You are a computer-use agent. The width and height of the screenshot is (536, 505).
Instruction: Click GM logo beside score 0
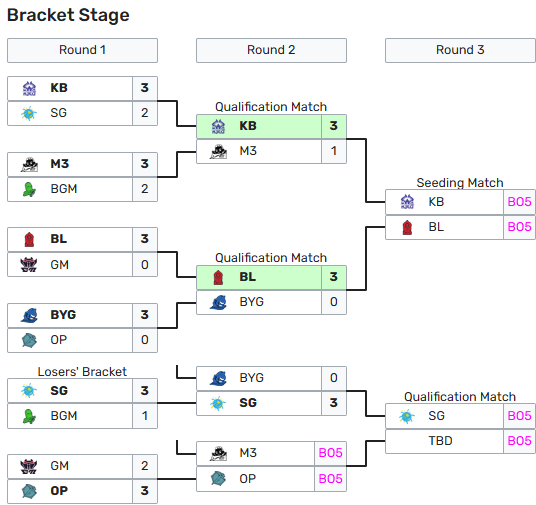point(29,265)
